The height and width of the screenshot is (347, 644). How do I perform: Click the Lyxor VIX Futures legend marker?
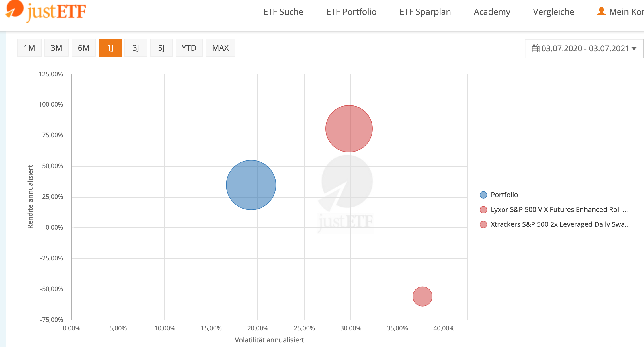point(483,210)
